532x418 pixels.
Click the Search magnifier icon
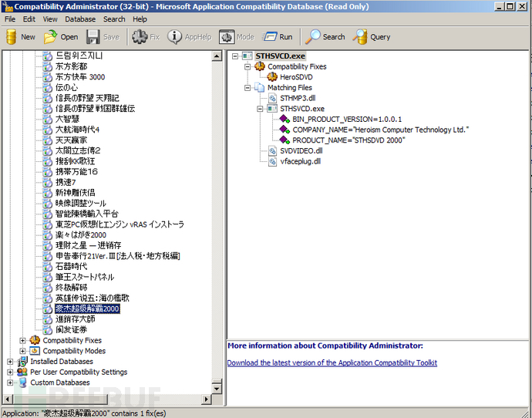tap(313, 37)
